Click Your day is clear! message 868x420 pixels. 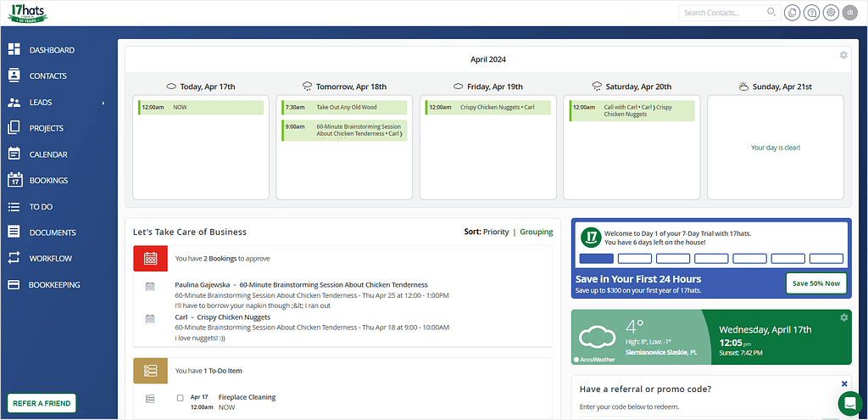776,148
